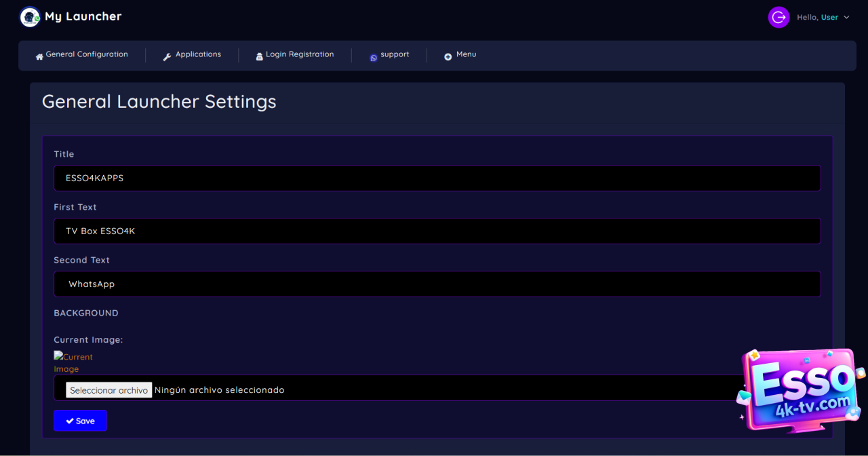Click the purple logout avatar icon
The width and height of the screenshot is (868, 456).
point(778,18)
